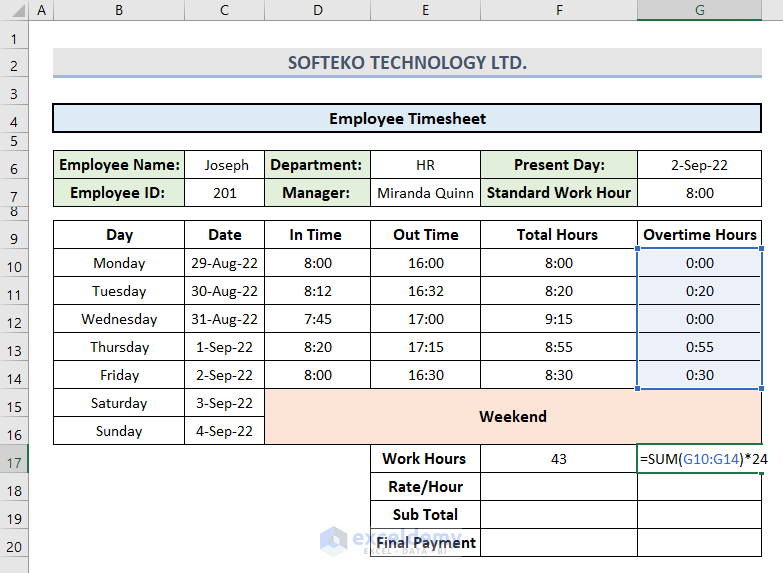Select column G header
The width and height of the screenshot is (783, 573).
coord(700,10)
